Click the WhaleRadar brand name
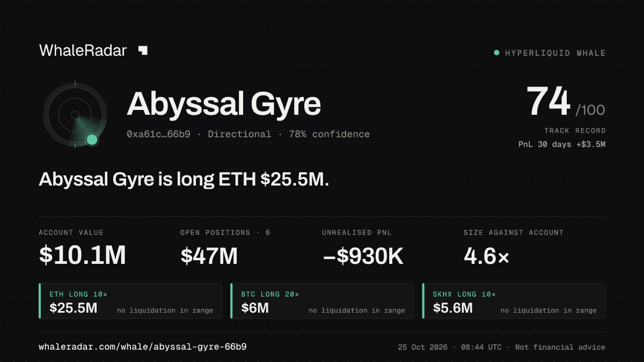The height and width of the screenshot is (362, 644). pyautogui.click(x=83, y=50)
